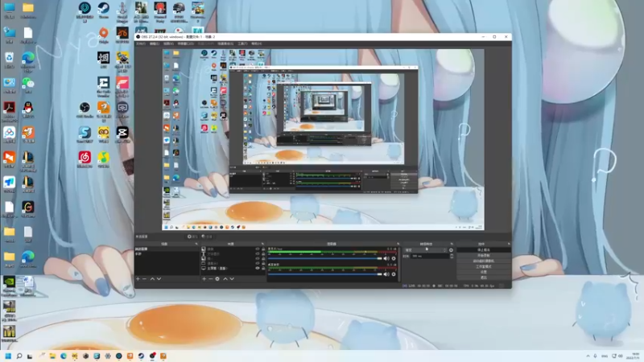This screenshot has height=362, width=644.
Task: Mute the first audio mixer channel speaker icon
Action: pyautogui.click(x=386, y=258)
